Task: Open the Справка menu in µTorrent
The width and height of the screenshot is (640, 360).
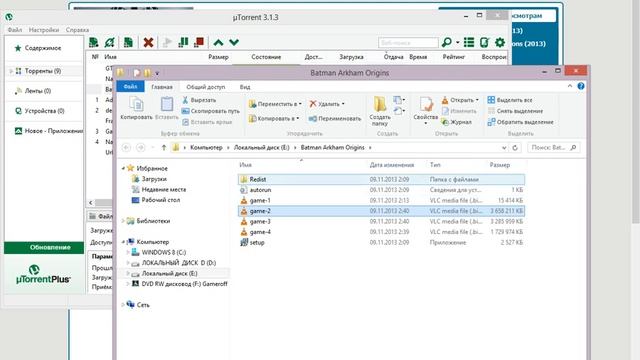Action: click(x=77, y=30)
